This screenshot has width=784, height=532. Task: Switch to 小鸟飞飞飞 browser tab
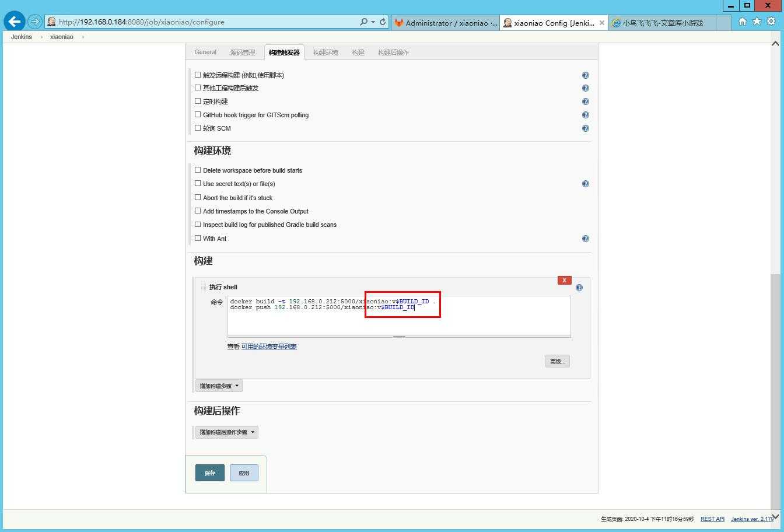[x=662, y=23]
